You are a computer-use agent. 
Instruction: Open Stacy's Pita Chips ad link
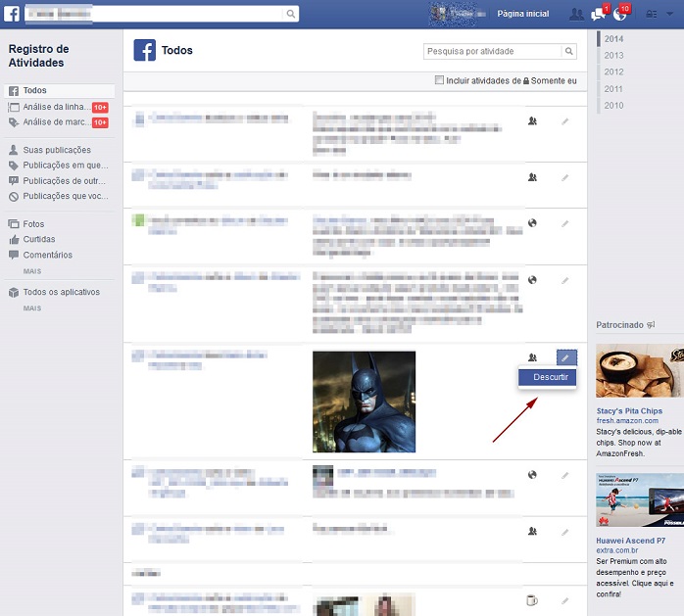629,410
